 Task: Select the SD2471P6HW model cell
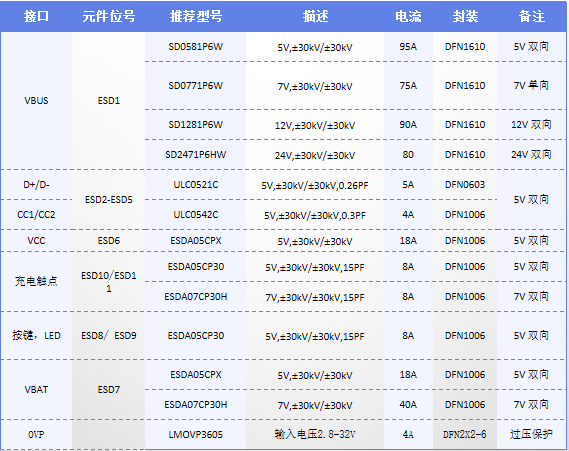[196, 155]
